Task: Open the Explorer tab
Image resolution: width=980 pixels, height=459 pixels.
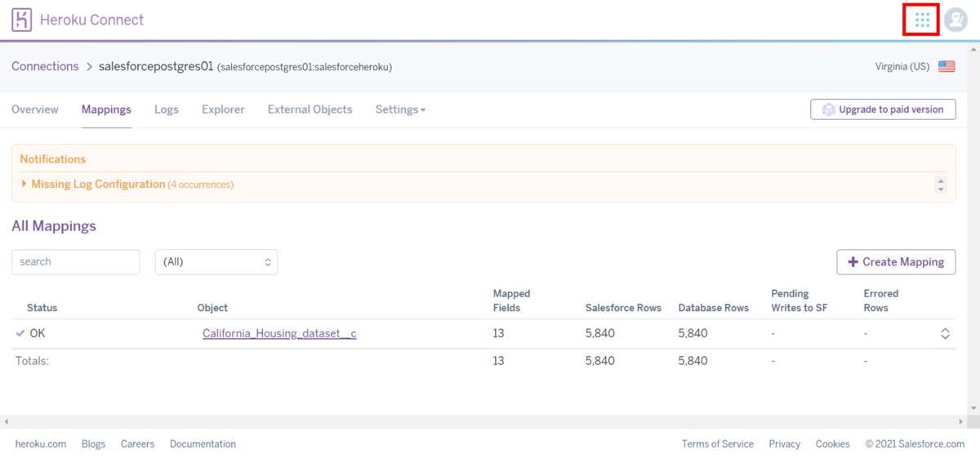Action: (223, 109)
